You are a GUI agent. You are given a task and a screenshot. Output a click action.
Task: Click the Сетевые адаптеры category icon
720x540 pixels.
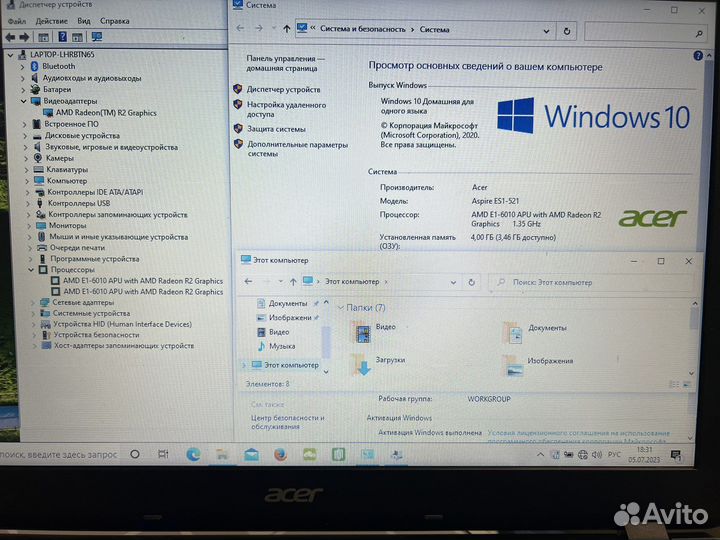[x=45, y=302]
